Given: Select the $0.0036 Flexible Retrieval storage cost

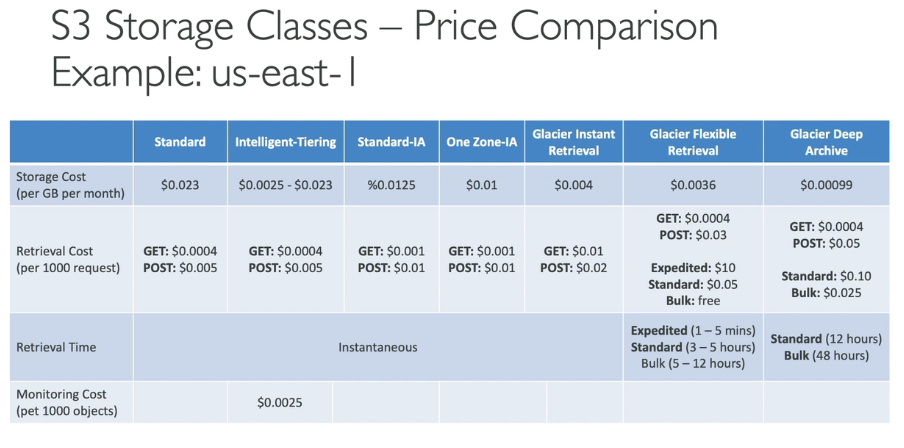Looking at the screenshot, I should 693,185.
